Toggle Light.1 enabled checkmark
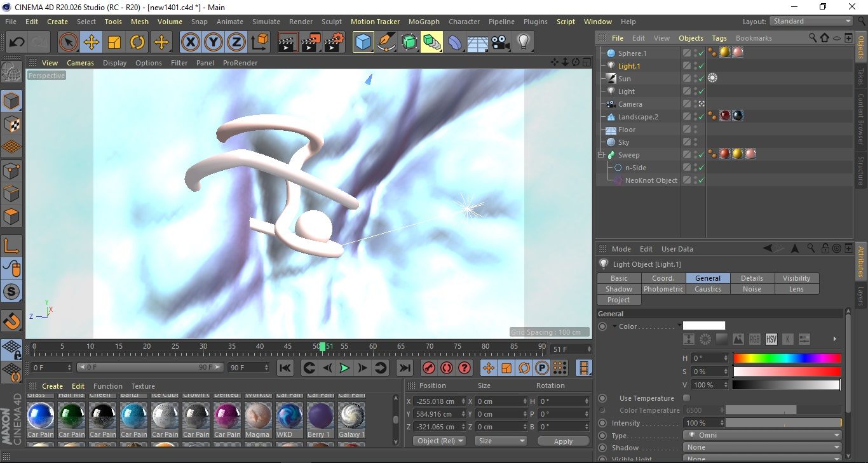This screenshot has height=463, width=868. coord(700,66)
